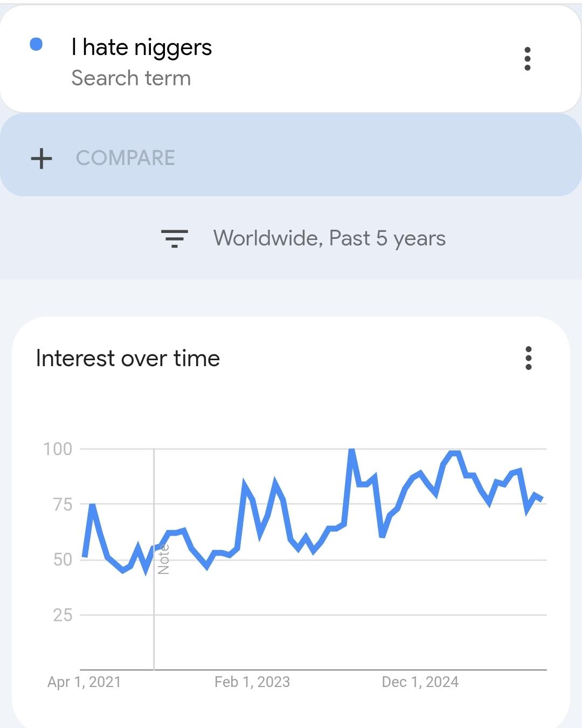Click the Interest over time heading
The height and width of the screenshot is (728, 582).
[128, 359]
